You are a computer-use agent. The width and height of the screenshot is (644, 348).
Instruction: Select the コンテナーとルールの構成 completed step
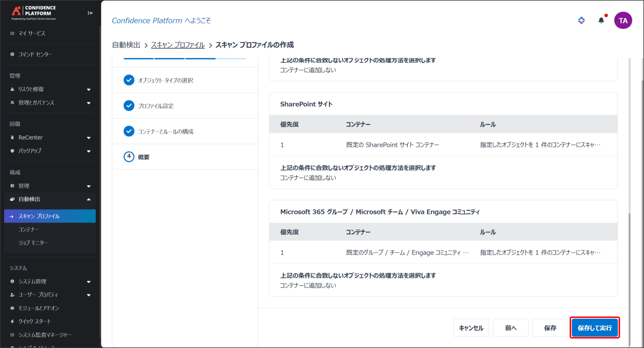point(165,131)
